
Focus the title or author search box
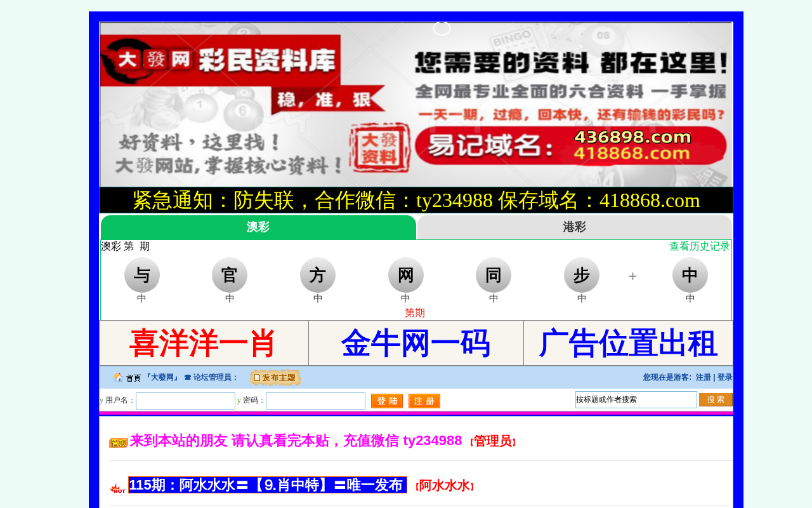pyautogui.click(x=636, y=399)
